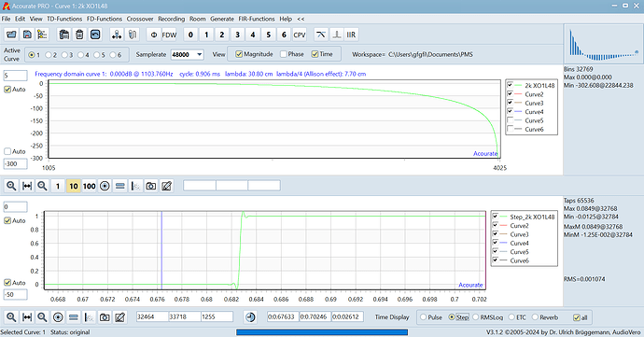The width and height of the screenshot is (644, 337).
Task: Show Curve6 in the frequency chart legend
Action: click(x=510, y=129)
